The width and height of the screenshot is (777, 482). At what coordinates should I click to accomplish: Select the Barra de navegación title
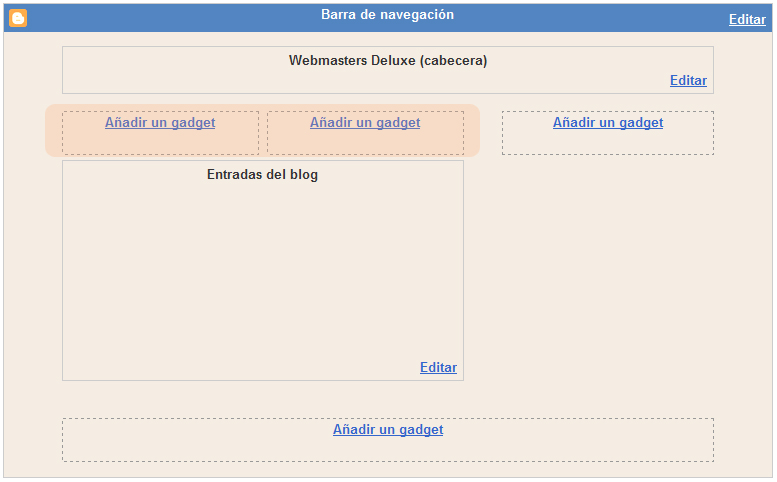(387, 15)
